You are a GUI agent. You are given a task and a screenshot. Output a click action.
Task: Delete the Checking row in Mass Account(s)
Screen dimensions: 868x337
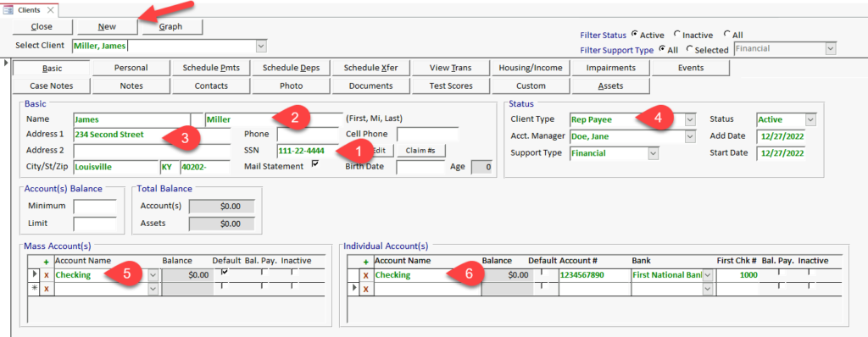pyautogui.click(x=47, y=274)
